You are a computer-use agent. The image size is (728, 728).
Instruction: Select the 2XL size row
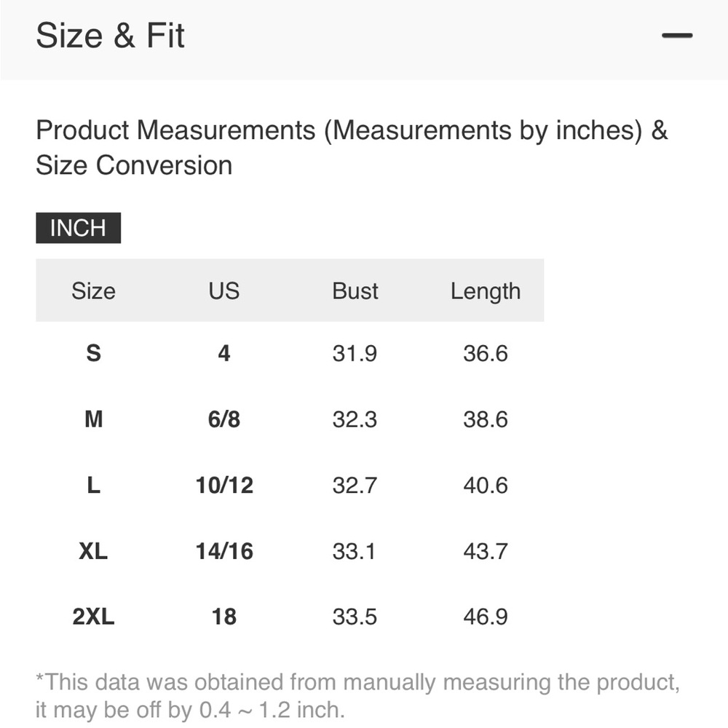pos(290,617)
